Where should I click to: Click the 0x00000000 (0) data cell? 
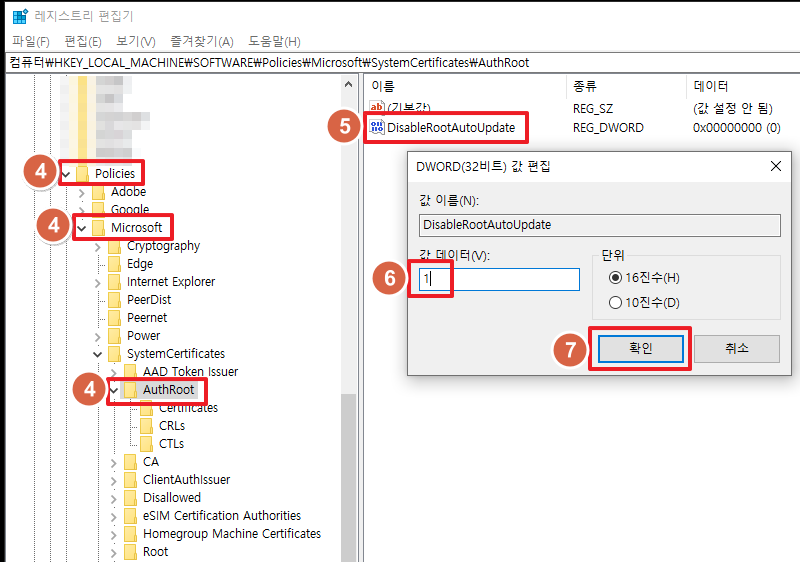737,127
